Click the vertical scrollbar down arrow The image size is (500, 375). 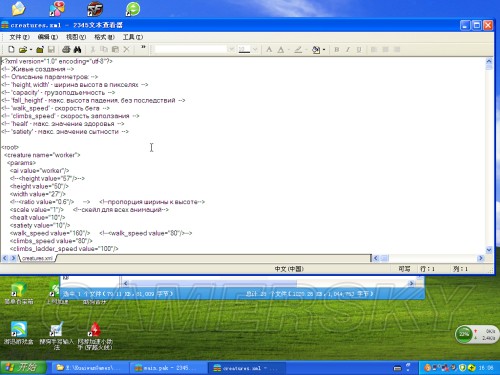pos(489,250)
